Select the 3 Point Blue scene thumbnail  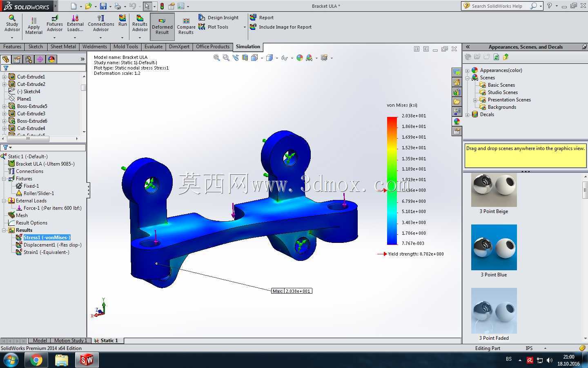coord(494,247)
